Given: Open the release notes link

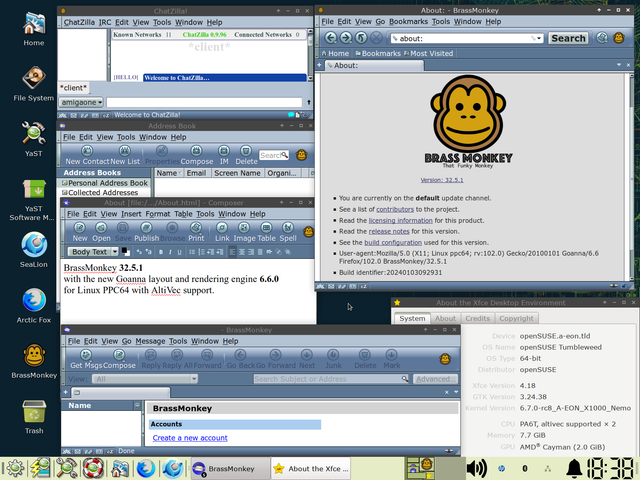Looking at the screenshot, I should tap(389, 231).
